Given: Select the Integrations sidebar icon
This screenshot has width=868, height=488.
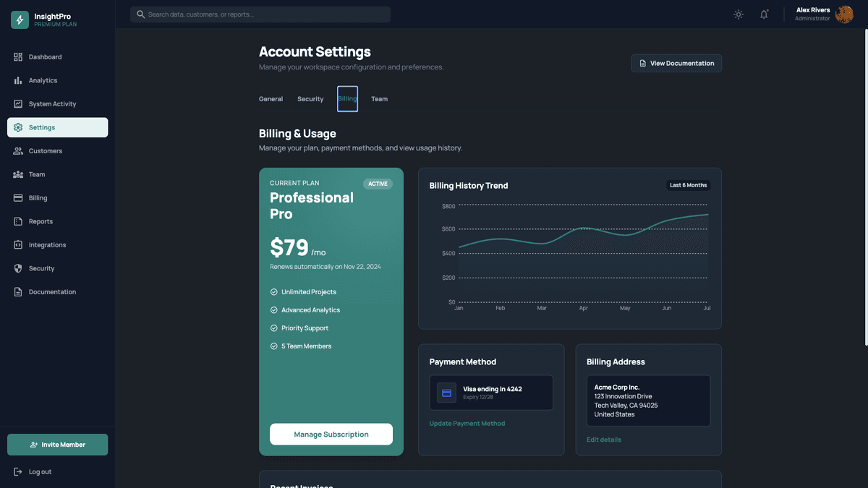Looking at the screenshot, I should tap(17, 244).
